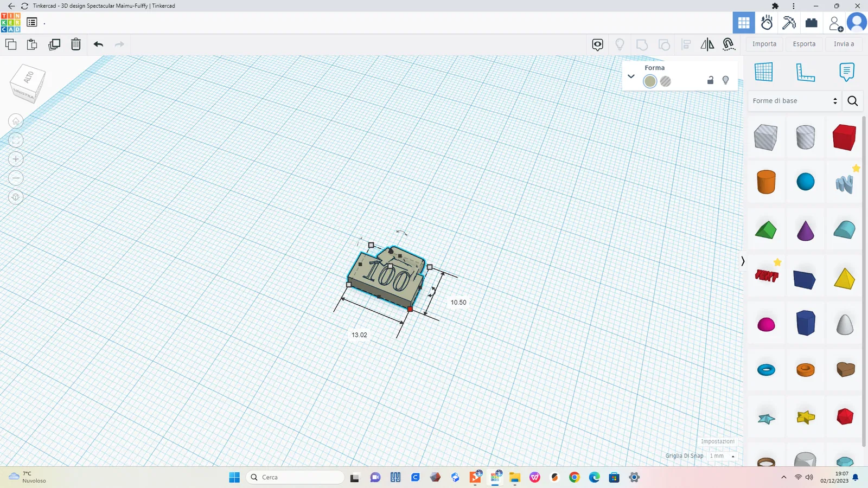
Task: Click the Zoom out minus button
Action: pyautogui.click(x=16, y=178)
